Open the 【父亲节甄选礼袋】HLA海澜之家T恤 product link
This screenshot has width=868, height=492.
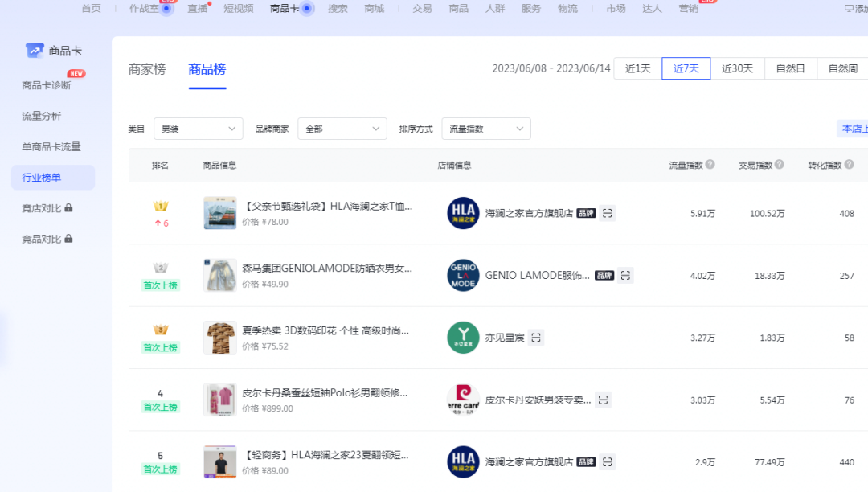click(327, 207)
